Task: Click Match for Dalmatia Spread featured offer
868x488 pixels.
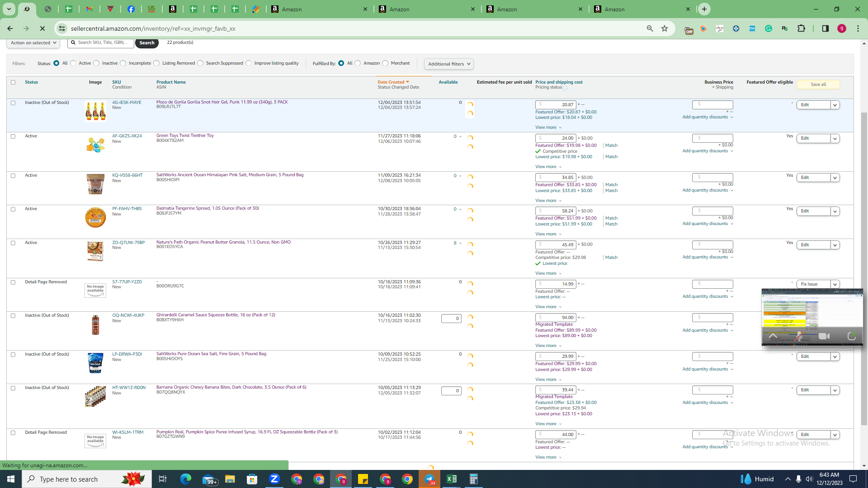Action: pos(611,218)
